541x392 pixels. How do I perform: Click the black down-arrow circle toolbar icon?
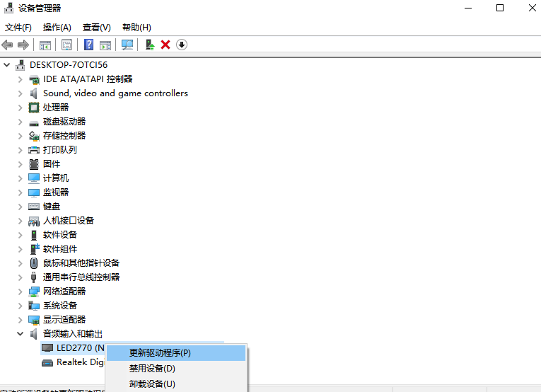[x=182, y=45]
